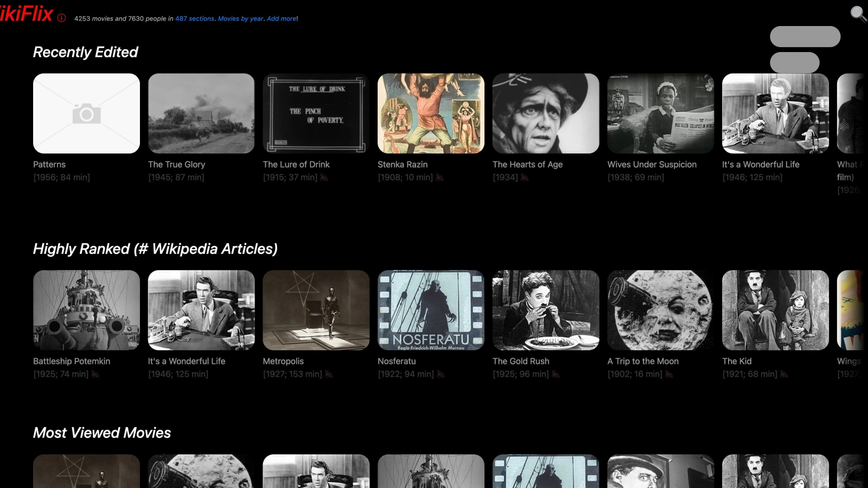The image size is (868, 488).
Task: Click silent-film icon next to The Lure of Drink
Action: (x=324, y=177)
